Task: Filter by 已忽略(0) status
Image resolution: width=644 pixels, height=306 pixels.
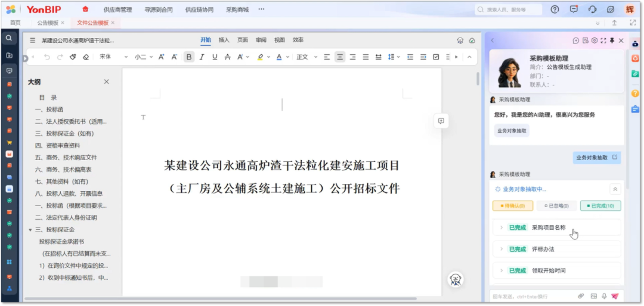Action: point(556,206)
